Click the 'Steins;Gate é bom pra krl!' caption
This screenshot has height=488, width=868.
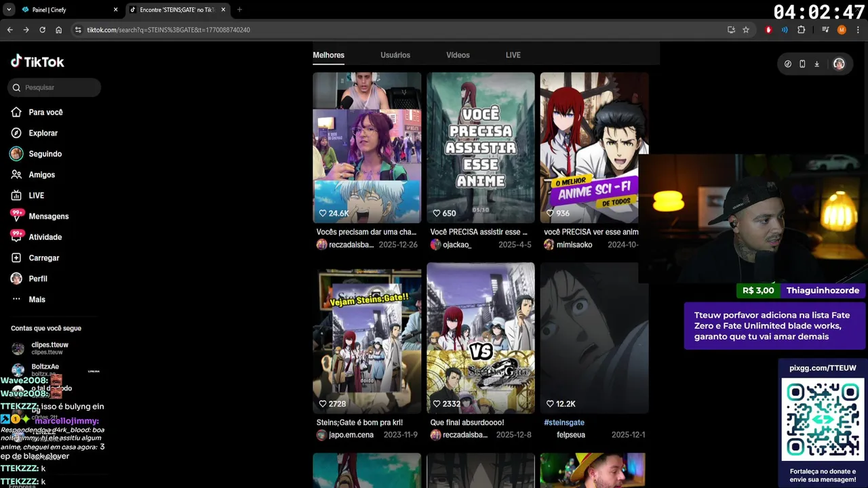[x=359, y=422]
